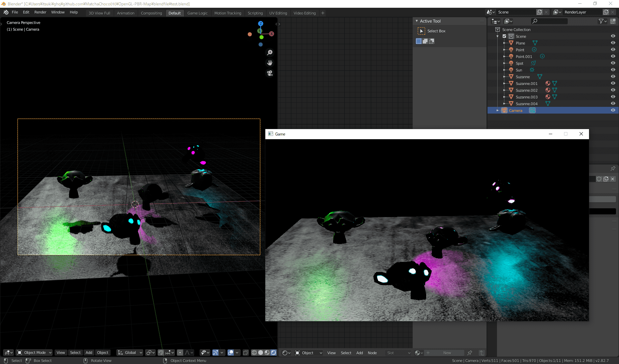Expand the Camera entry in the outliner
This screenshot has height=364, width=619.
pos(498,110)
